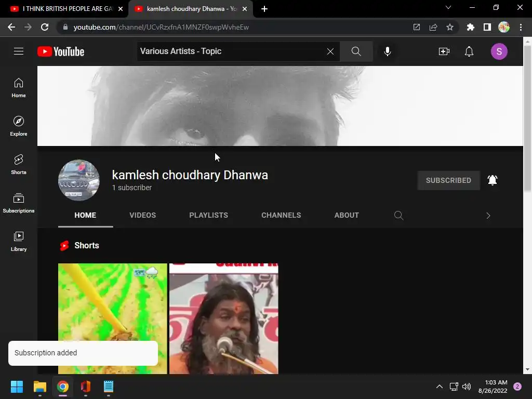Open Chrome three-dot menu
Viewport: 532px width, 399px height.
click(x=521, y=27)
